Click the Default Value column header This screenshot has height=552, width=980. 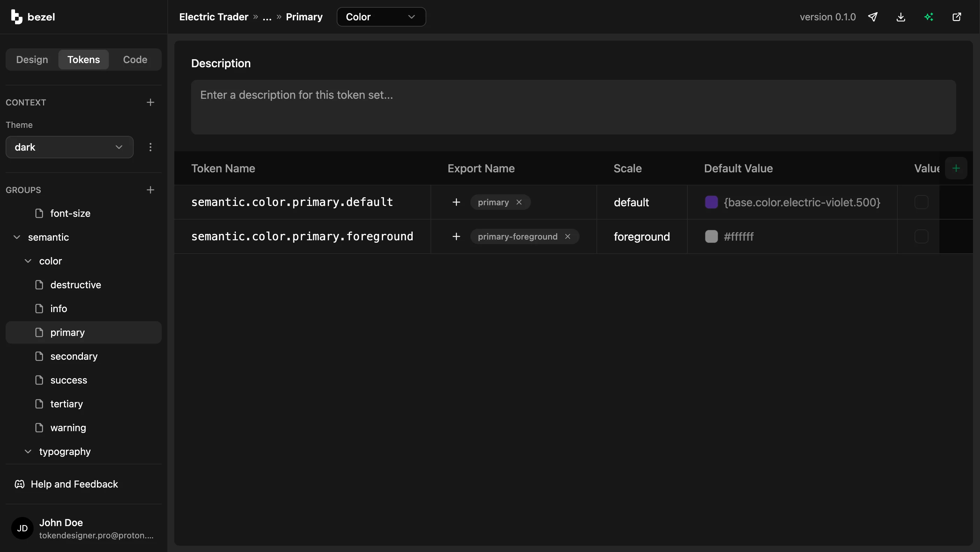coord(738,168)
